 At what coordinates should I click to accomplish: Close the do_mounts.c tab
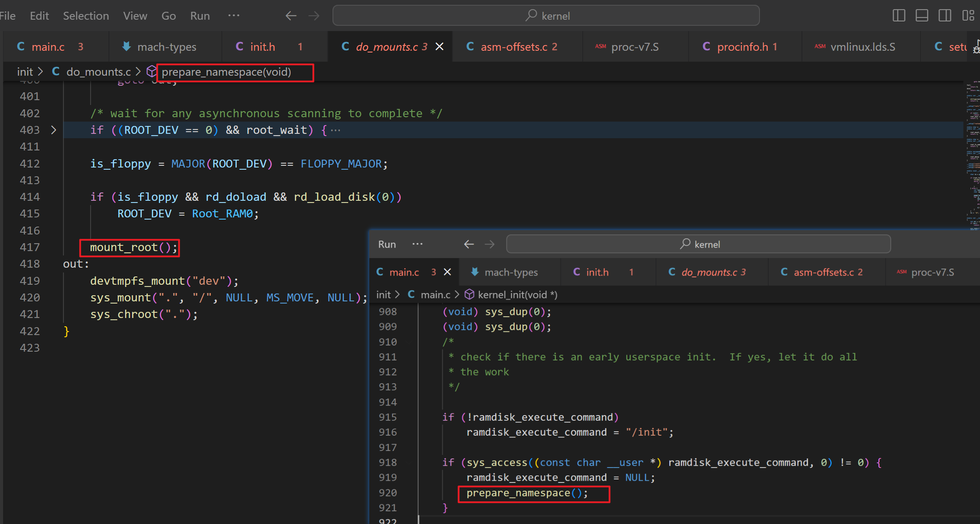440,47
